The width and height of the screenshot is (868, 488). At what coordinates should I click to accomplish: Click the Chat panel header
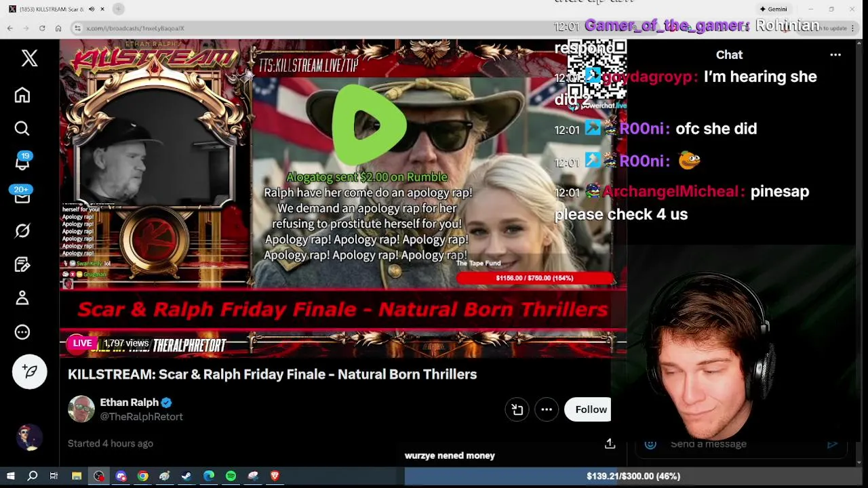point(730,55)
